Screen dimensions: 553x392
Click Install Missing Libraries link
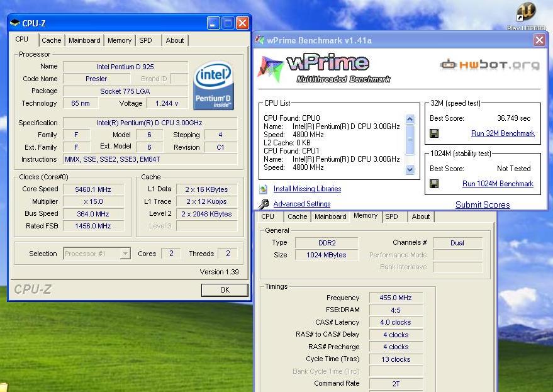(307, 189)
